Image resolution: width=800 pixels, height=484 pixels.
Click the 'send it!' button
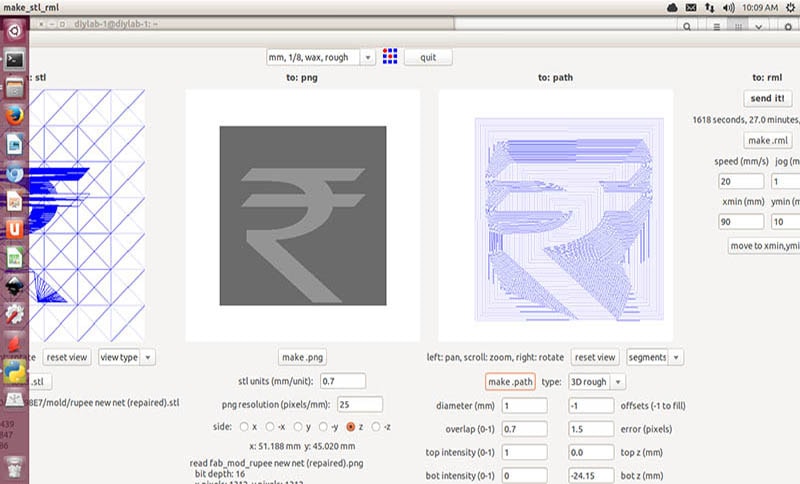pos(767,98)
